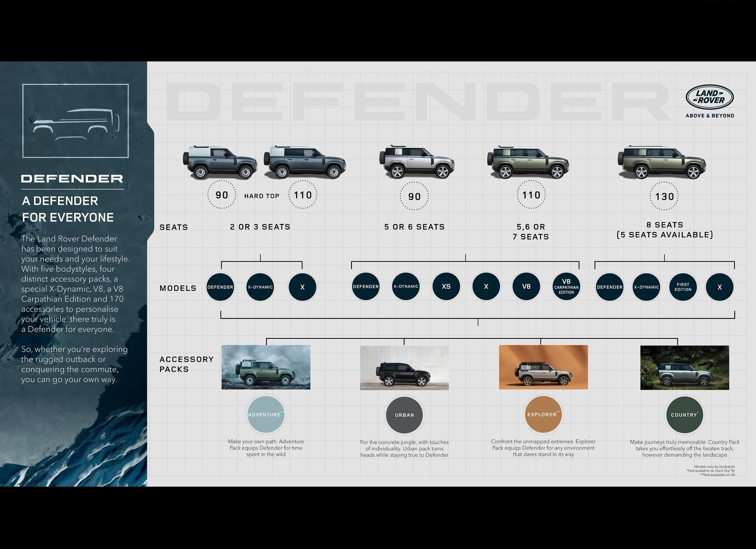Click the "SEATS" row label
The image size is (756, 549).
(174, 227)
